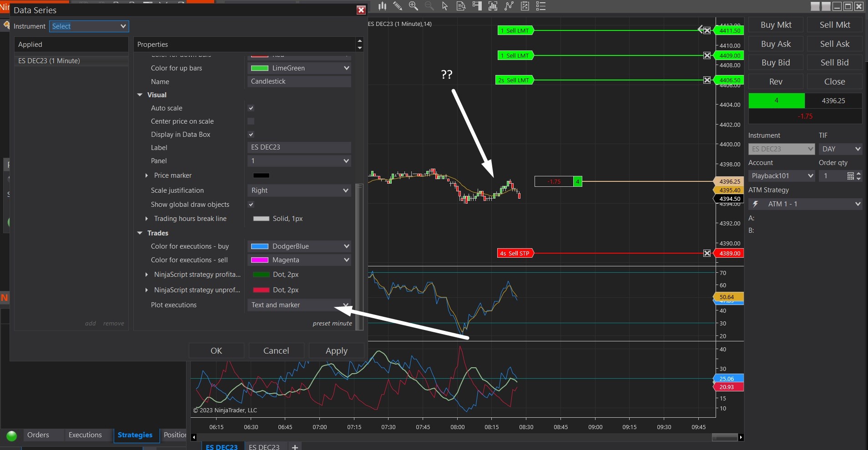Open Color for up bars dropdown

pyautogui.click(x=299, y=68)
